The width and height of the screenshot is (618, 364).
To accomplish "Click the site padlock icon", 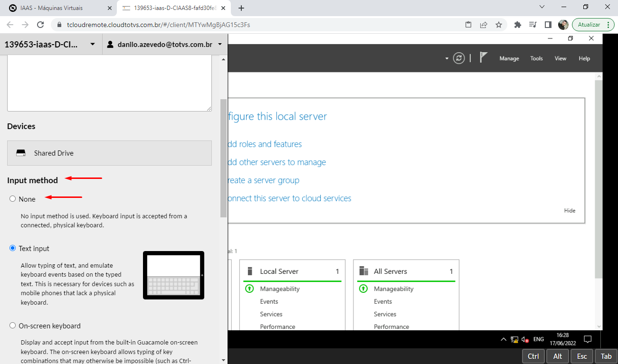I will 60,25.
